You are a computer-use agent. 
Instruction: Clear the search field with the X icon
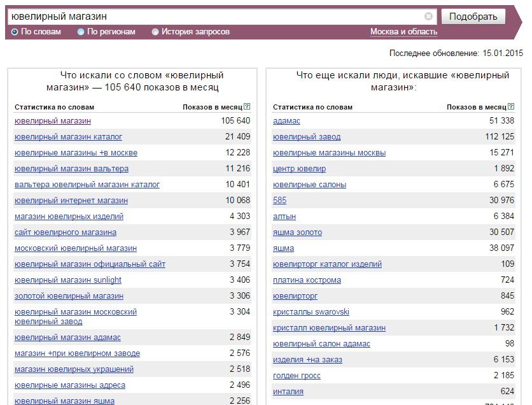pyautogui.click(x=428, y=17)
